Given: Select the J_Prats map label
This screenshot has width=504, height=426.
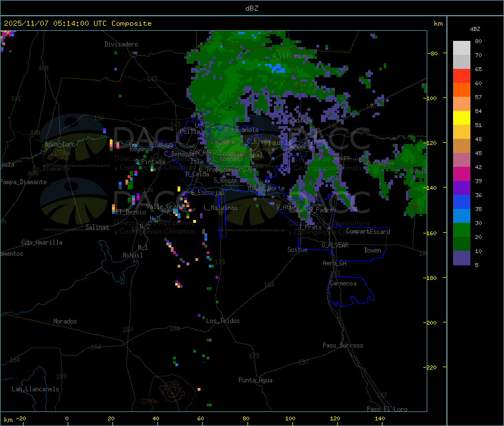Looking at the screenshot, I should (x=310, y=227).
